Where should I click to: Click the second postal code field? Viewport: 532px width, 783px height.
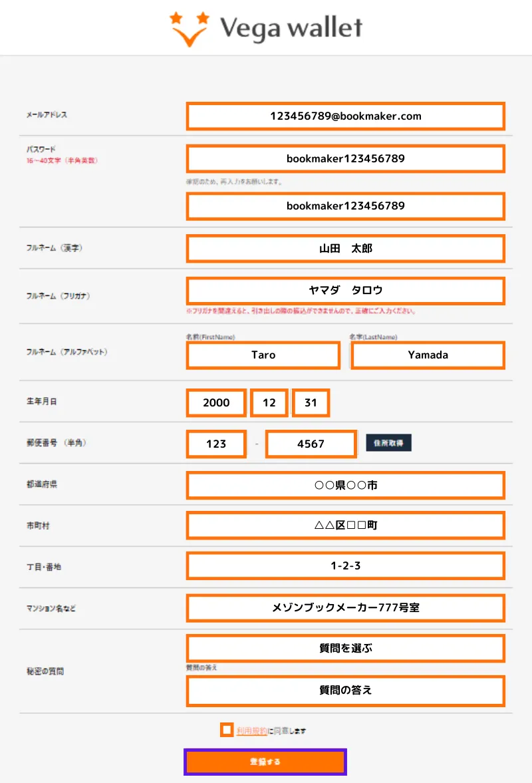tap(311, 444)
